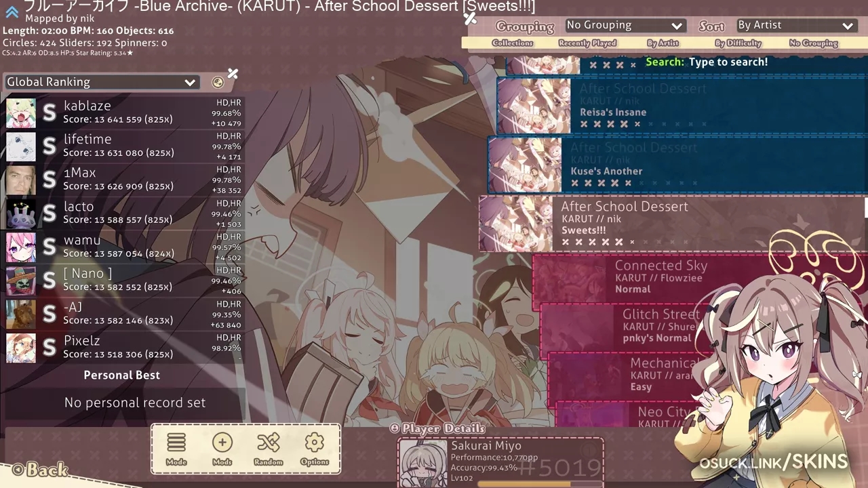Click 1Max's avatar photo
Image resolution: width=868 pixels, height=488 pixels.
[21, 180]
